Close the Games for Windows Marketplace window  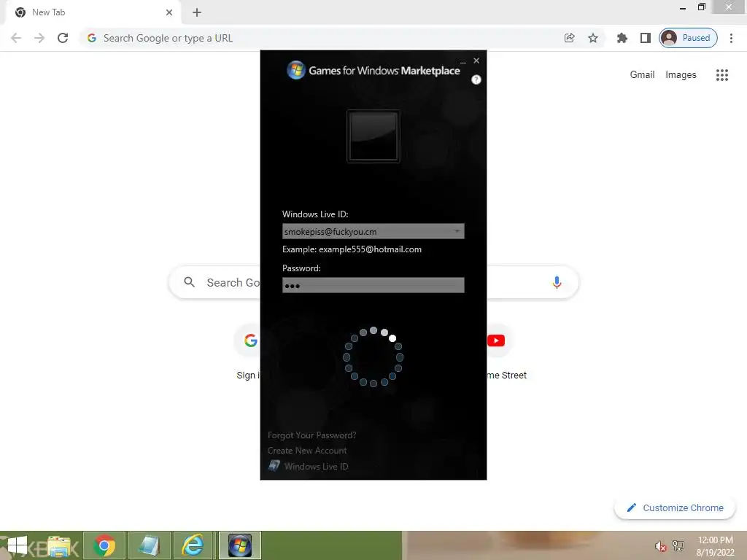(x=476, y=61)
